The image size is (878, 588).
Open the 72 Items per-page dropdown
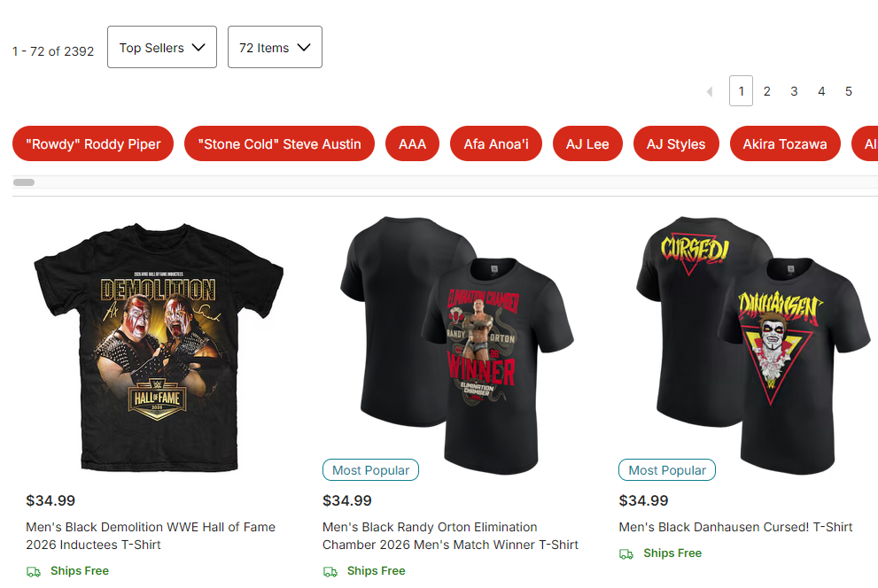[x=275, y=47]
